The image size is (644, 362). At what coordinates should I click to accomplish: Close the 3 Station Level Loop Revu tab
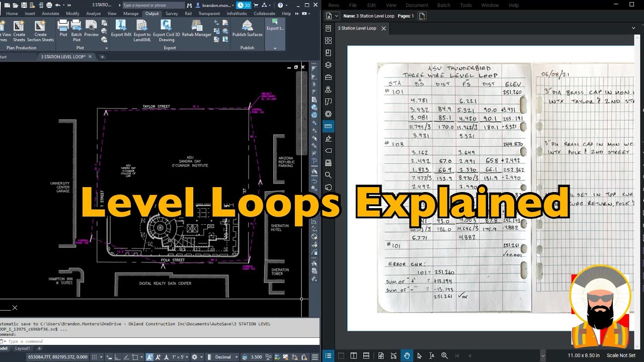383,28
